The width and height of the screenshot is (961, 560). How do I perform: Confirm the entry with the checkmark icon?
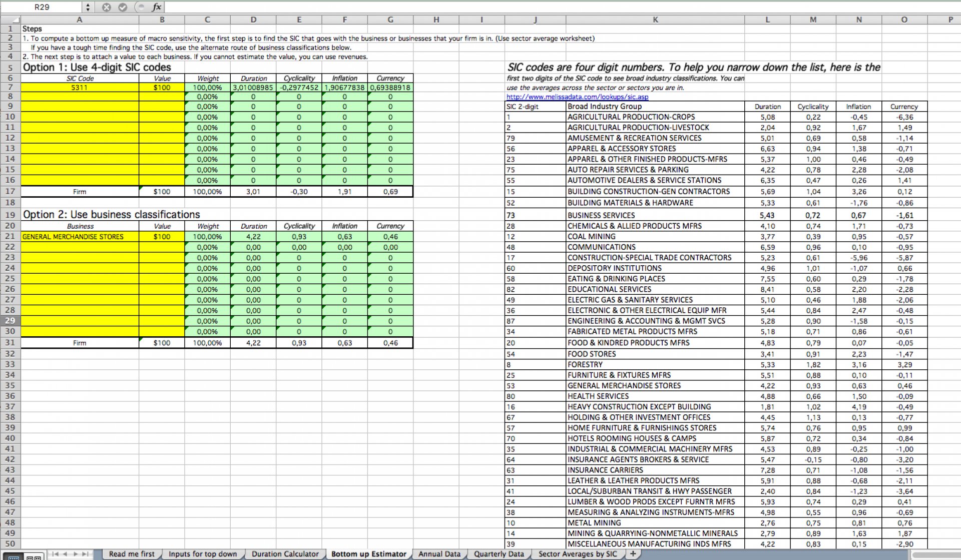click(x=122, y=7)
